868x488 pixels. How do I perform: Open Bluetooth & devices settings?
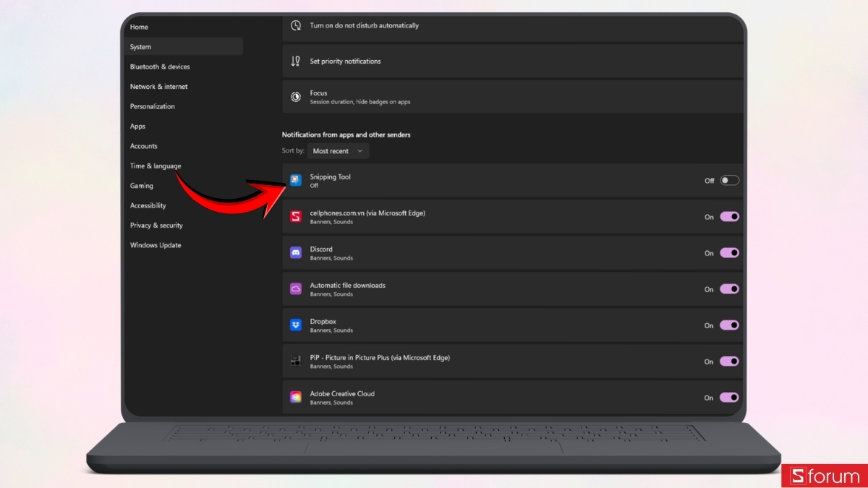coord(160,67)
